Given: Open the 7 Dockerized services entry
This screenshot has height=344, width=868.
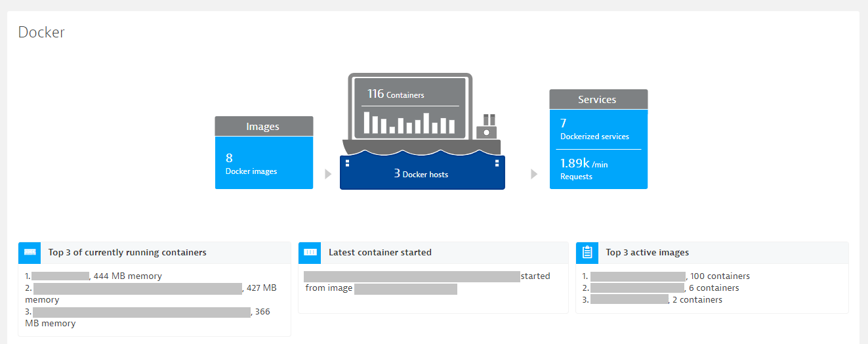Looking at the screenshot, I should point(594,129).
